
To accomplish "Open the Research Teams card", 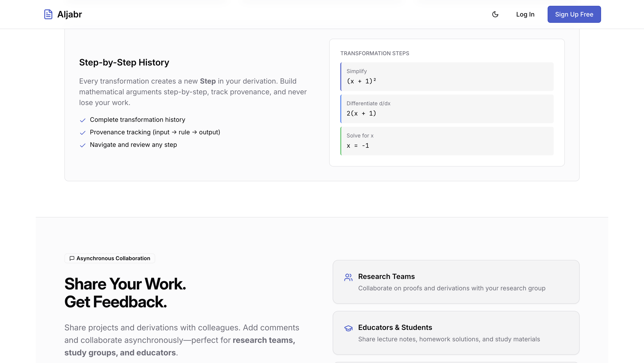I will click(x=456, y=282).
